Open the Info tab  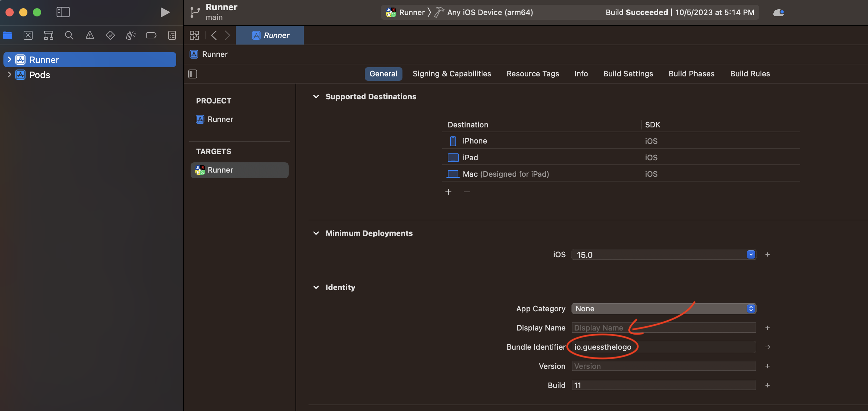click(581, 74)
